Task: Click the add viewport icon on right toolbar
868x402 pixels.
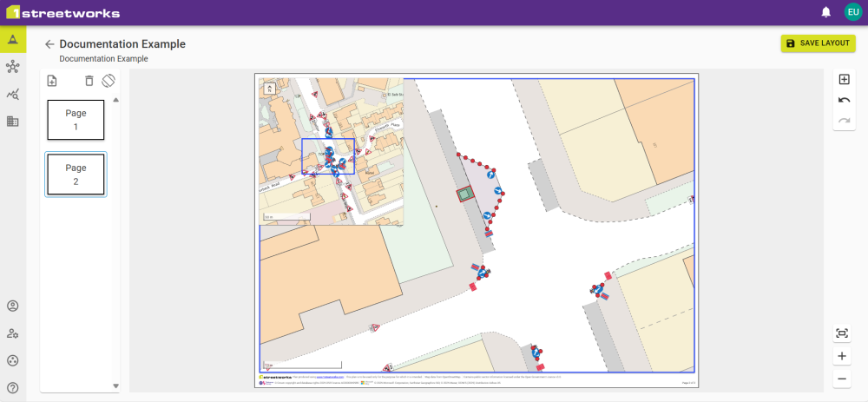Action: click(x=844, y=79)
